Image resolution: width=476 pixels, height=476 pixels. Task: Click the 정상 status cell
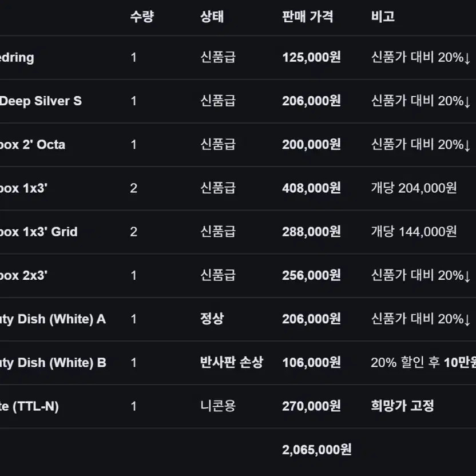(212, 319)
